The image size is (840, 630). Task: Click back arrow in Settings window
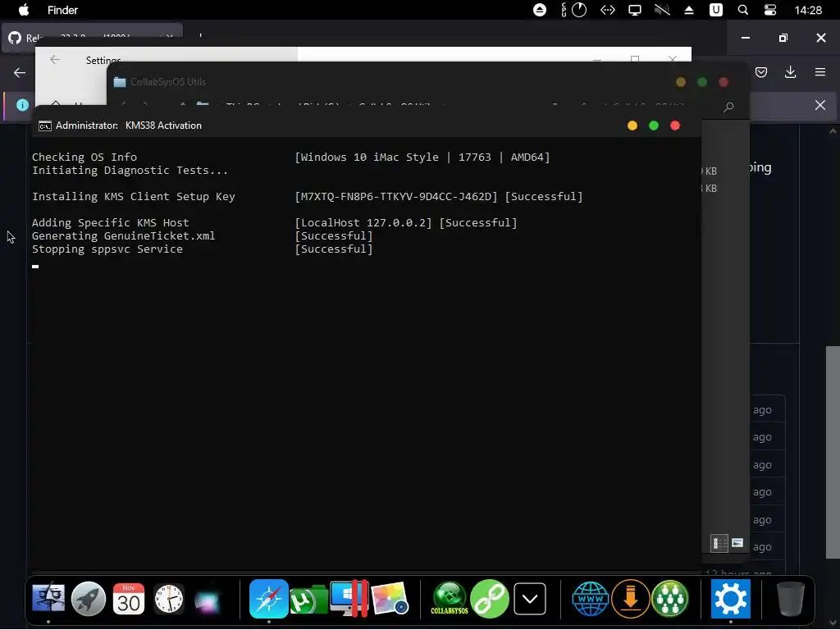tap(55, 59)
